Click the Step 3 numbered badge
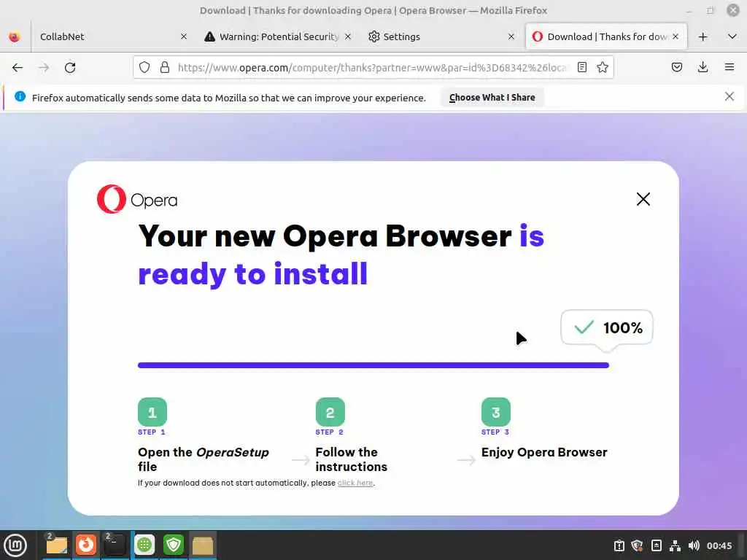Image resolution: width=747 pixels, height=560 pixels. [x=496, y=412]
